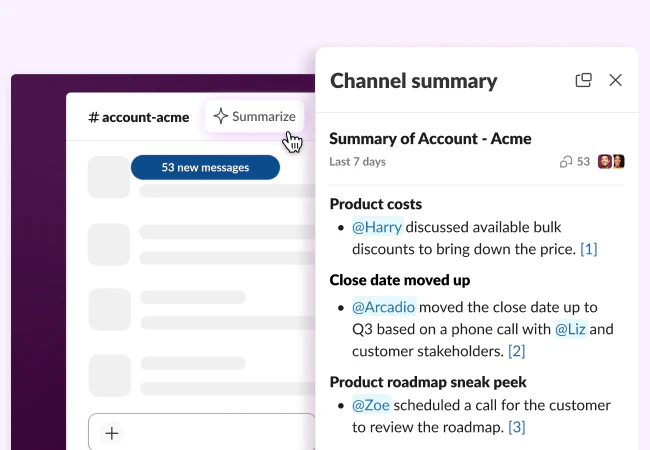Viewport: 650px width, 450px height.
Task: View the @Zoe profile mention
Action: [x=370, y=405]
